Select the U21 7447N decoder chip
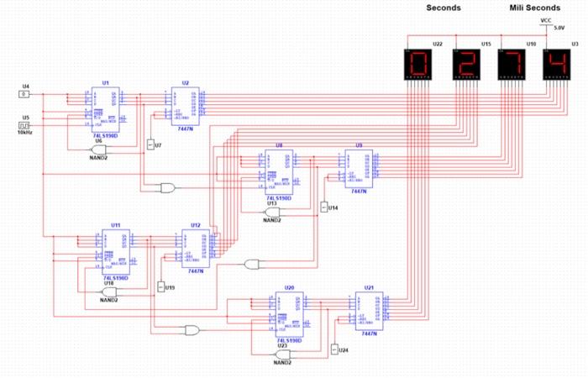The image size is (588, 378). tap(369, 311)
